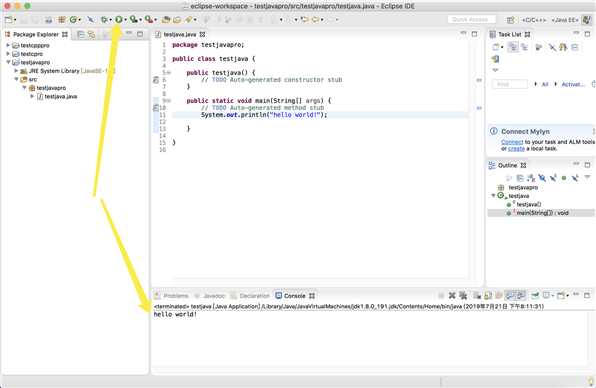The height and width of the screenshot is (388, 596).
Task: Maximize the Outline panel
Action: click(587, 165)
